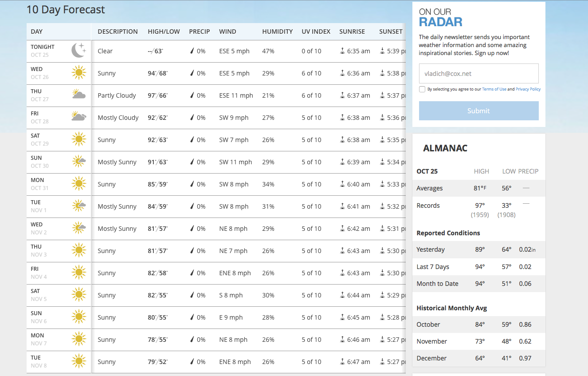
Task: Open the Privacy Policy link
Action: 528,89
